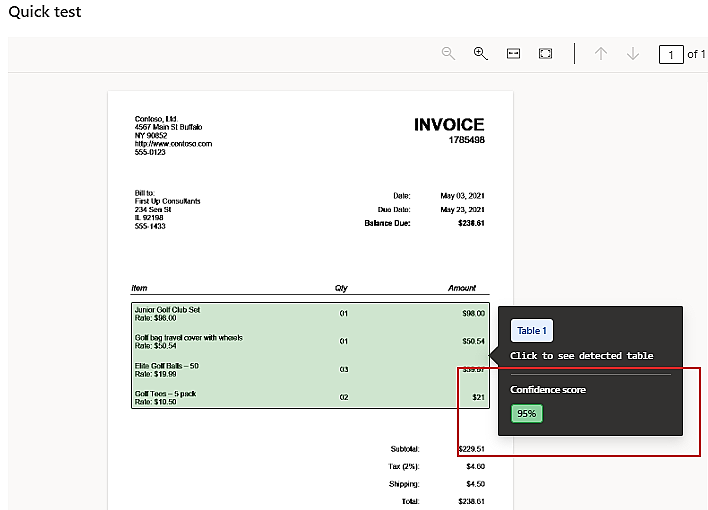Image resolution: width=708 pixels, height=510 pixels.
Task: Click invoice number 1785498
Action: click(x=466, y=140)
